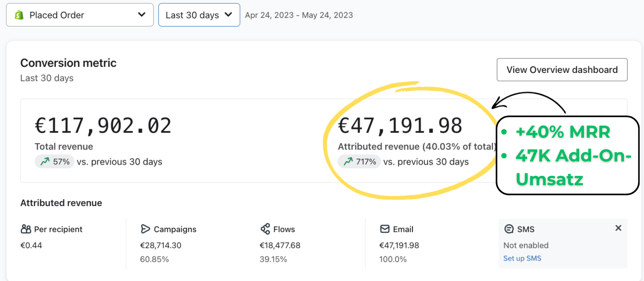Click the Conversion metric heading
This screenshot has width=644, height=281.
(x=68, y=63)
